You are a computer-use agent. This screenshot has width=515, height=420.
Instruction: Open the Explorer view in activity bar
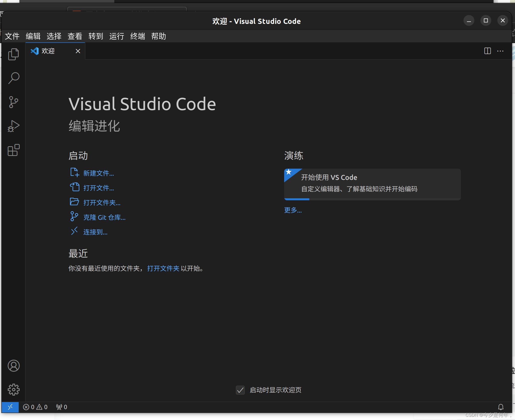click(13, 54)
